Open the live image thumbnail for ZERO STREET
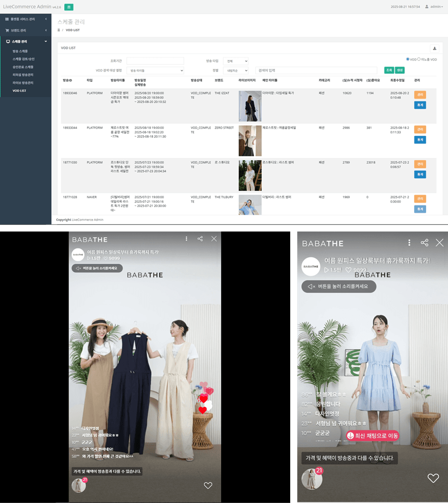The image size is (448, 503). click(x=250, y=141)
